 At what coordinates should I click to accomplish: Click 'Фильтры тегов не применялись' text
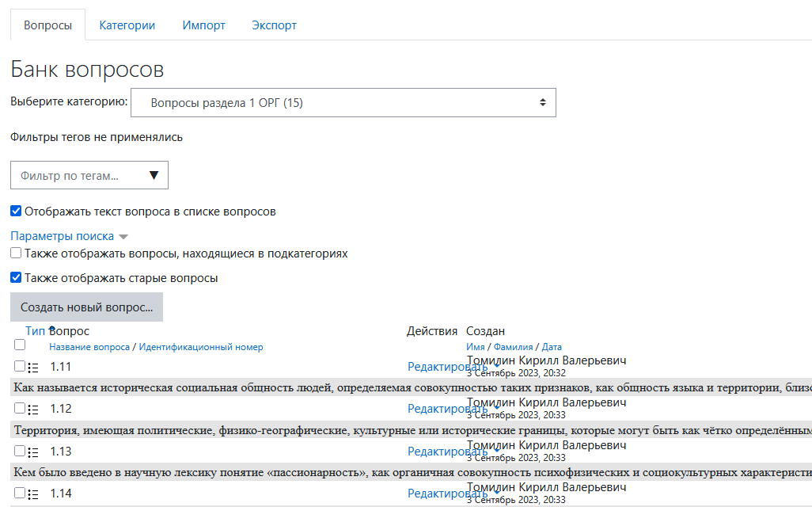(97, 137)
